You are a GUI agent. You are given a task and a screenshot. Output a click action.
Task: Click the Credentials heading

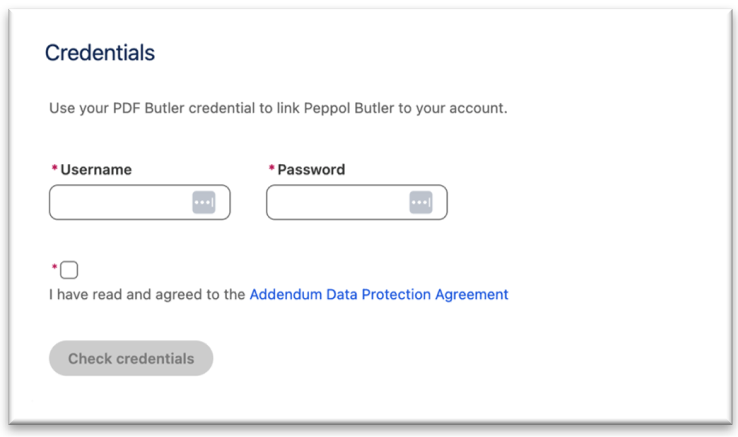tap(100, 54)
